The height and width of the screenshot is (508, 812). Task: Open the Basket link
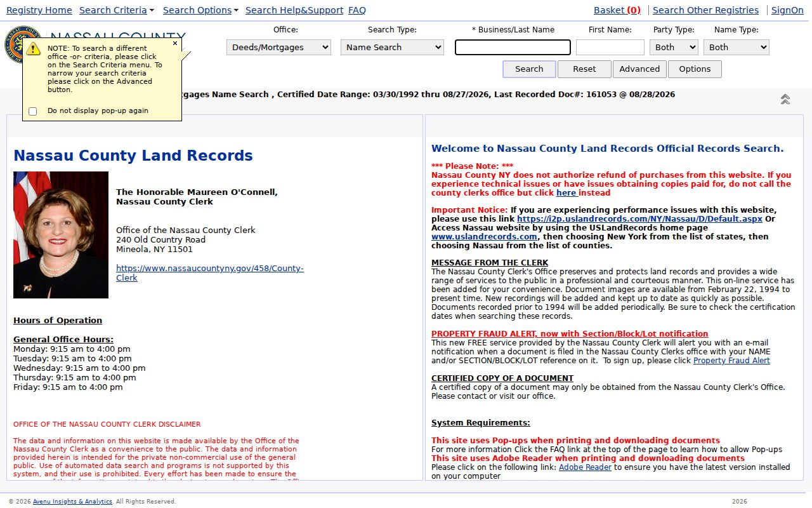pyautogui.click(x=617, y=10)
